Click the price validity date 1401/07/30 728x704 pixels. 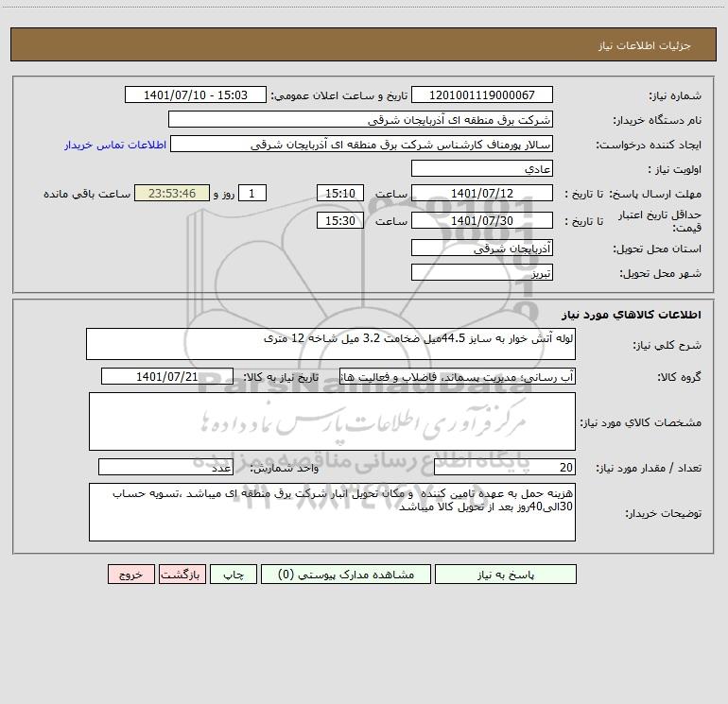point(482,220)
